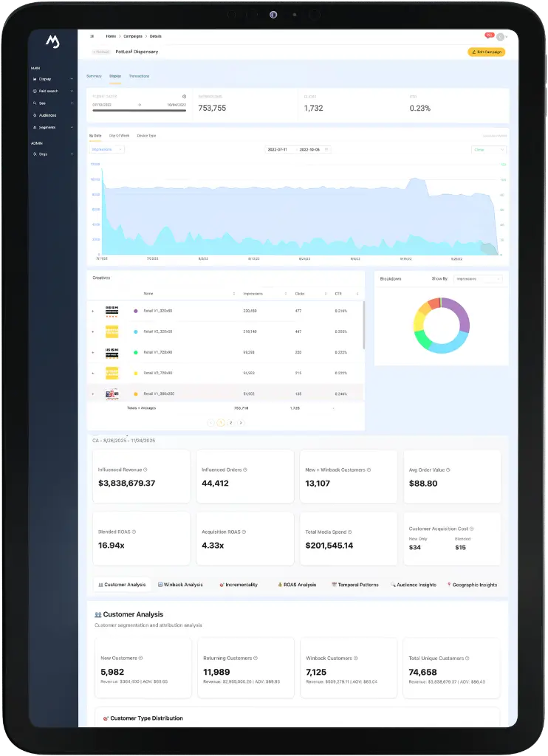This screenshot has height=756, width=548.
Task: Open the Geographic Insights tab
Action: pos(472,585)
